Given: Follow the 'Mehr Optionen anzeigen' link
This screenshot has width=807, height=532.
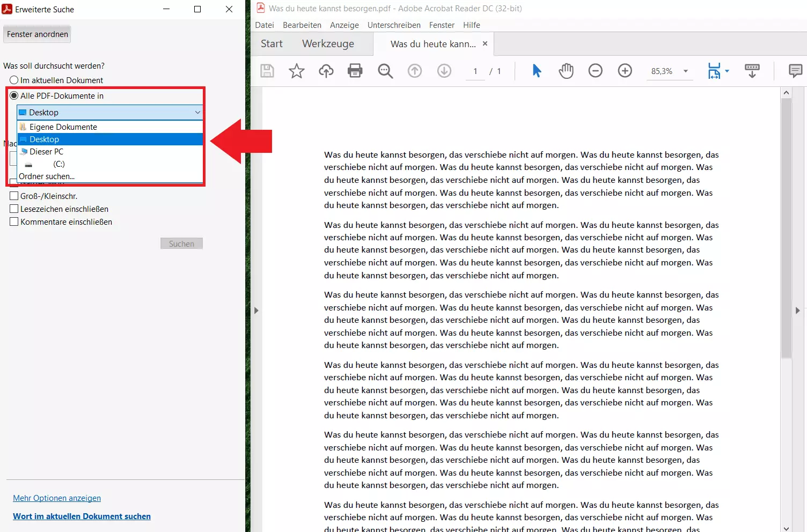Looking at the screenshot, I should pos(57,498).
